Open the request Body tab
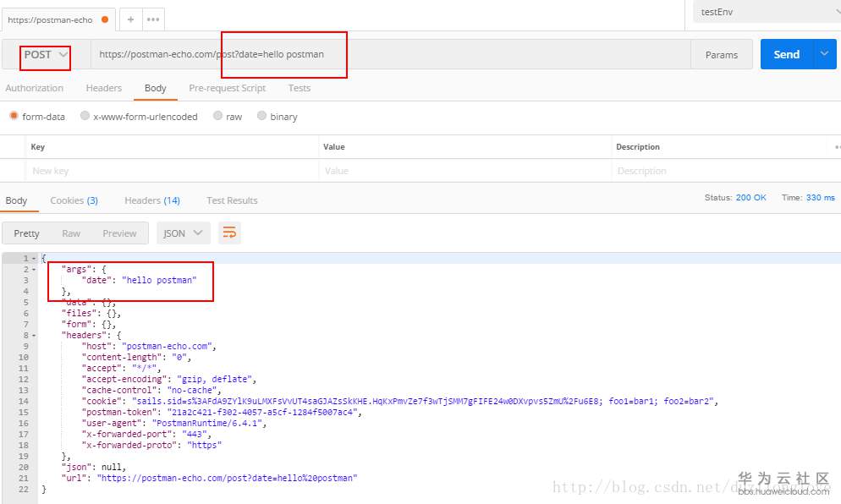The width and height of the screenshot is (841, 504). [x=155, y=88]
